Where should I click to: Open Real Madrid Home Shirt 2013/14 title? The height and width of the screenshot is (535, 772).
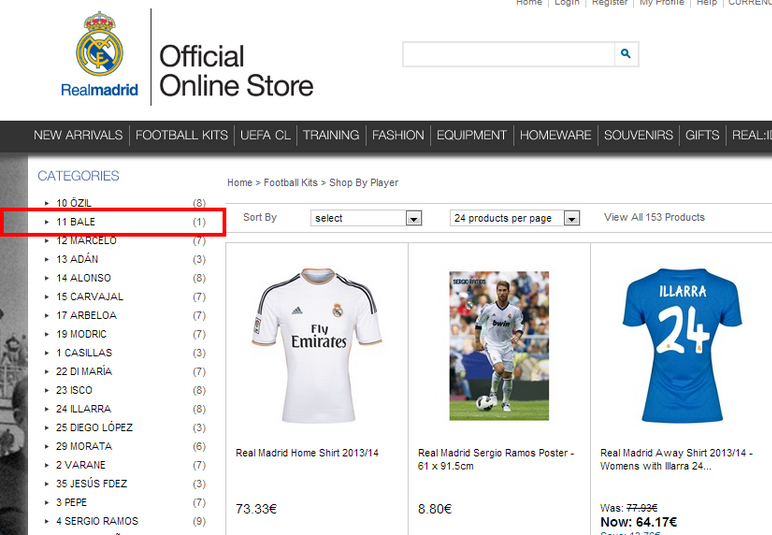307,453
